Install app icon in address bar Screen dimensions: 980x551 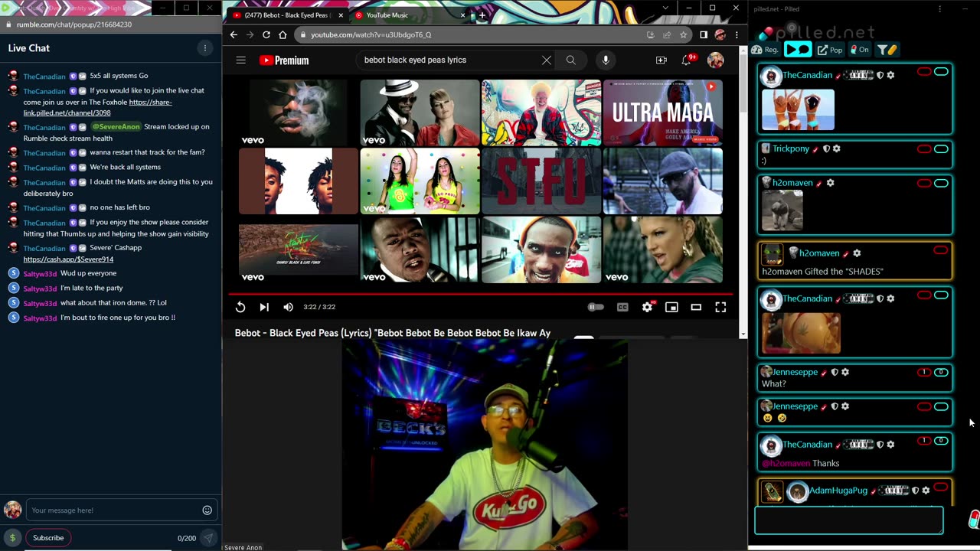650,34
